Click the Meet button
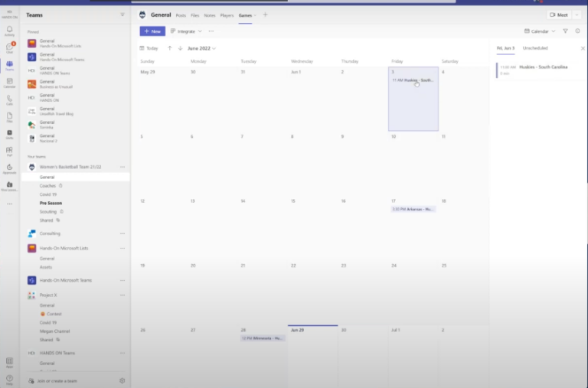 click(559, 15)
